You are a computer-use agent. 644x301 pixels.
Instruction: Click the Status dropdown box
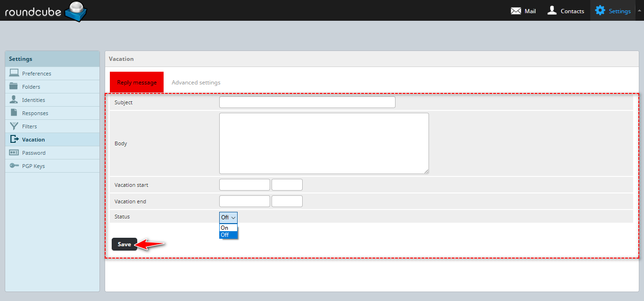[229, 217]
